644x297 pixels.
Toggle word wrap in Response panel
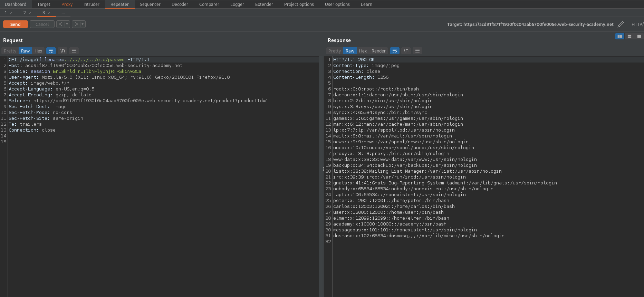tap(395, 51)
